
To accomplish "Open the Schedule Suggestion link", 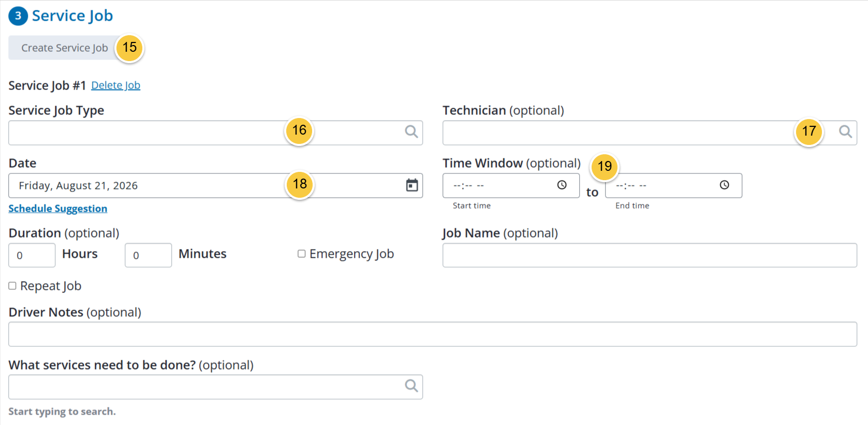I will click(x=58, y=209).
